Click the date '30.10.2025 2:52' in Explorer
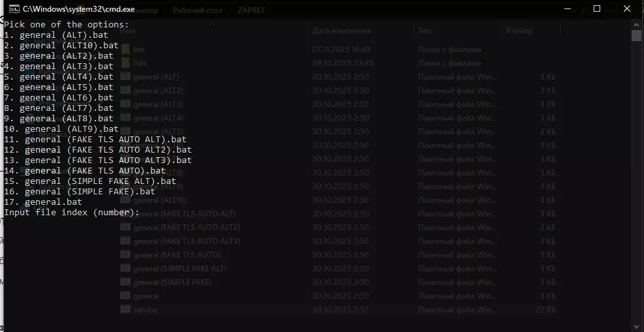644x332 pixels. pyautogui.click(x=340, y=310)
